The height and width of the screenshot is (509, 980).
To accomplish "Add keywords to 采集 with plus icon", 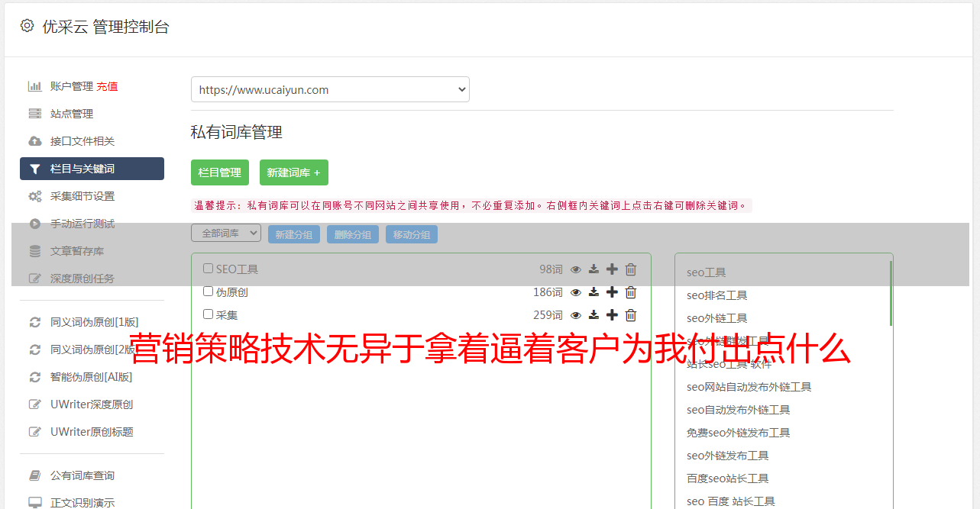I will [x=612, y=315].
